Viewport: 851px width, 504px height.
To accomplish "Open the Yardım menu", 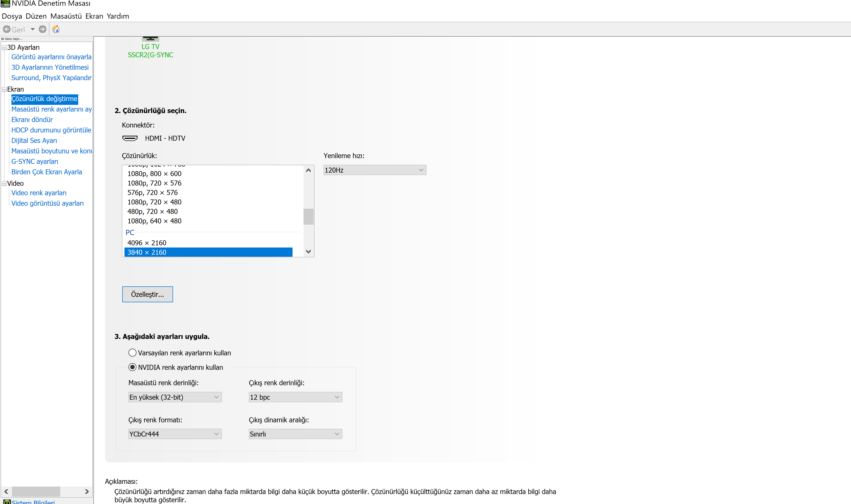I will [118, 16].
